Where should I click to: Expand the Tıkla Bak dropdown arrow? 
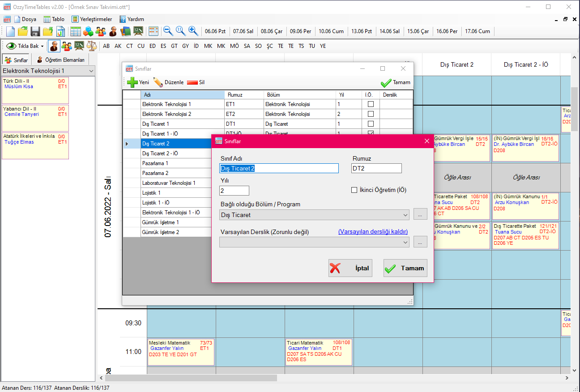point(41,46)
